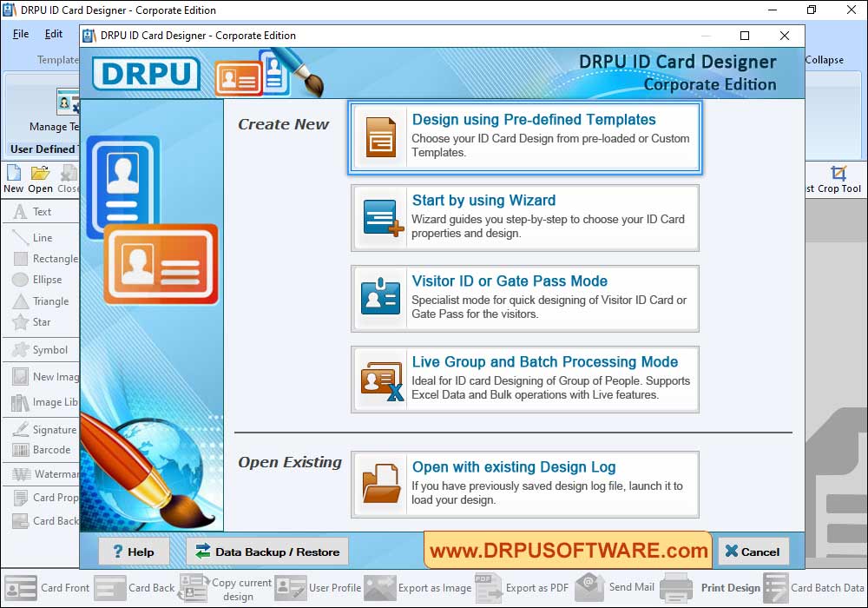Click the batch processing Excel card icon
Image resolution: width=868 pixels, height=608 pixels.
click(x=381, y=381)
